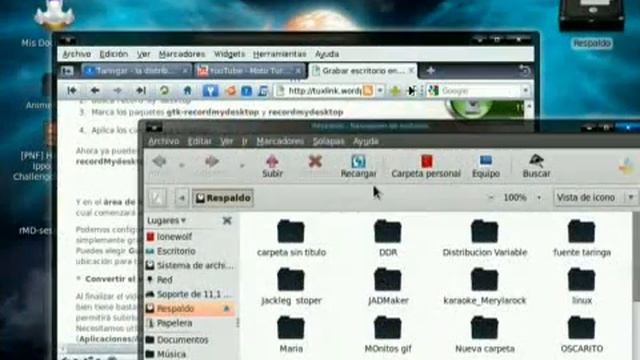640x360 pixels.
Task: Eject the Respaldo volume in sidebar
Action: coord(227,309)
